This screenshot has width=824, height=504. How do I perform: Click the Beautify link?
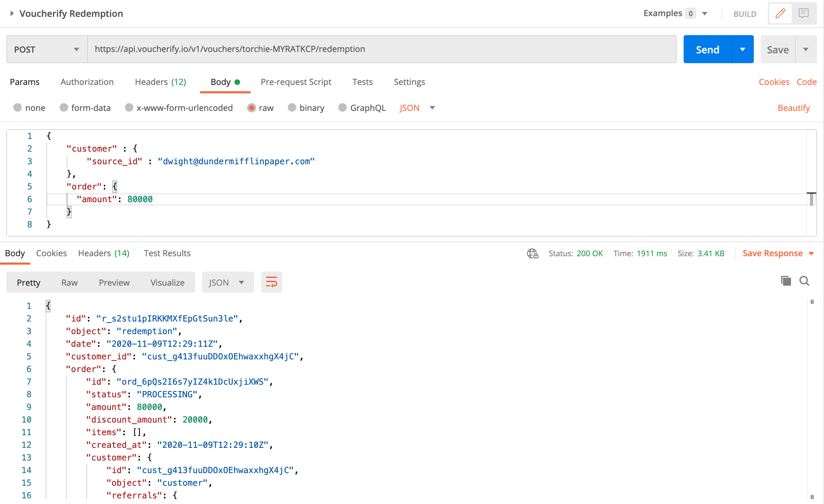793,108
